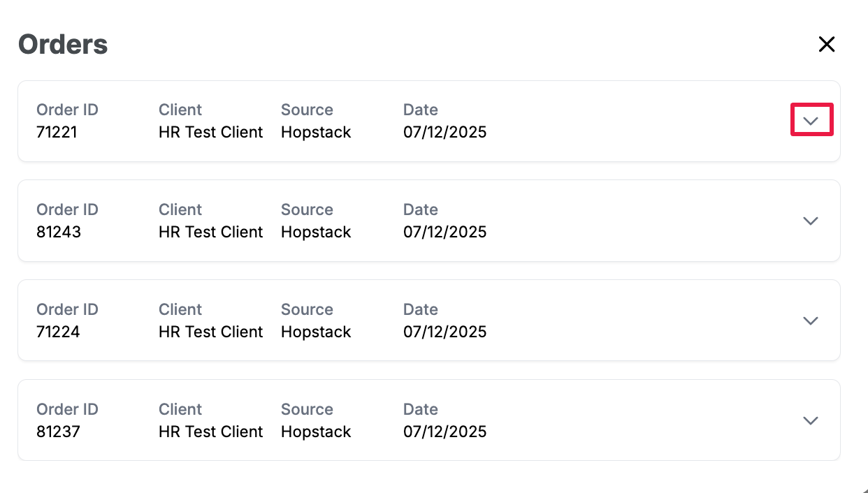868x493 pixels.
Task: Click the 07/12/2025 date in order 81237
Action: [444, 432]
